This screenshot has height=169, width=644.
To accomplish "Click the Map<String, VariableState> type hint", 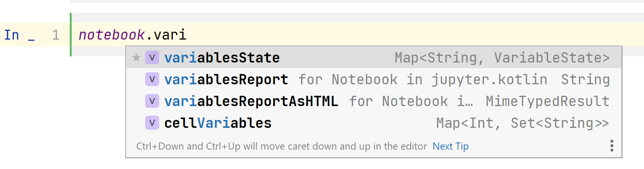I will coord(502,58).
